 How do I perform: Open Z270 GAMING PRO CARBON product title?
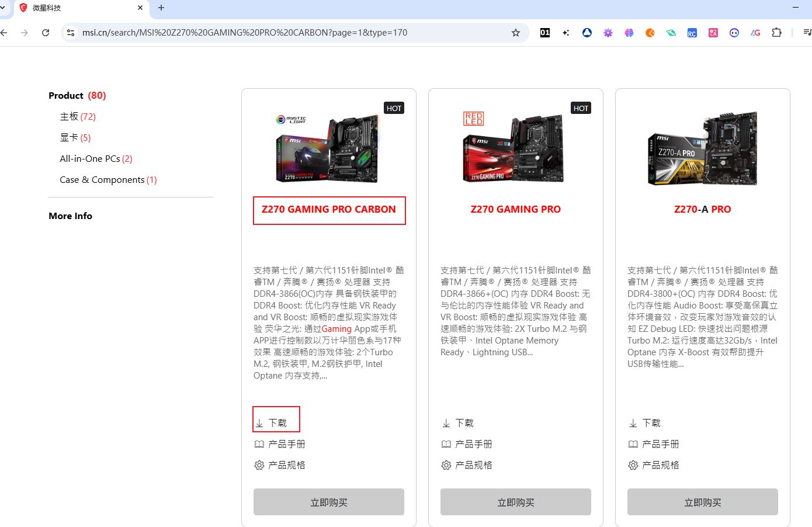[329, 209]
